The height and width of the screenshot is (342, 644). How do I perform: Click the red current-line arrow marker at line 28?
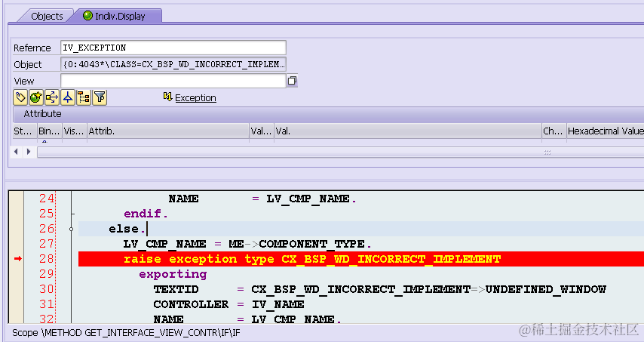tap(17, 258)
